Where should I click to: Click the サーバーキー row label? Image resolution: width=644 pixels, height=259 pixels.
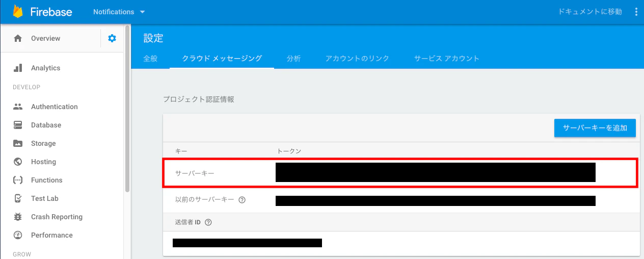coord(195,173)
